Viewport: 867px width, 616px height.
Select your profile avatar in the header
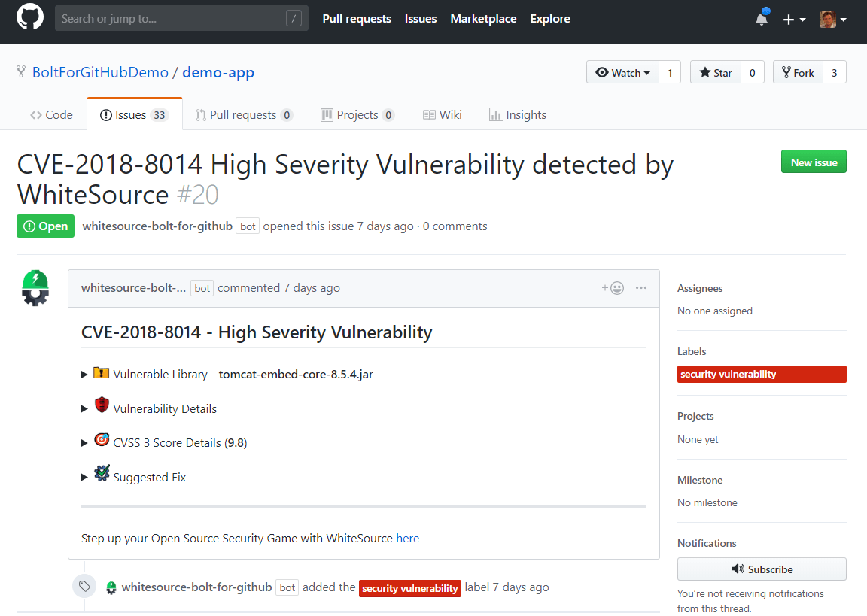coord(828,20)
